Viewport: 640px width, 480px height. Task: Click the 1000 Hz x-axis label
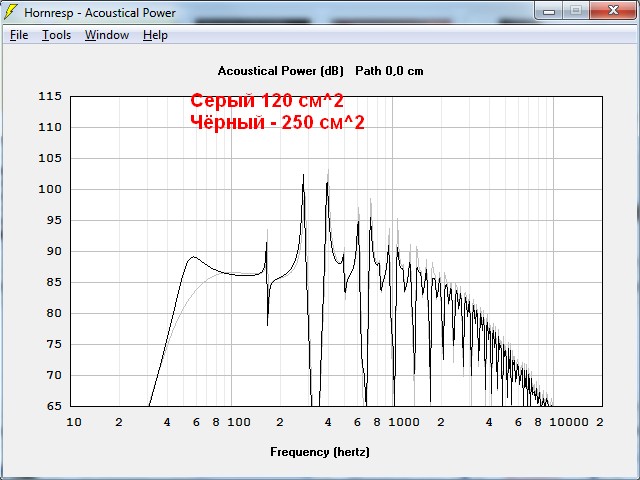tap(403, 422)
